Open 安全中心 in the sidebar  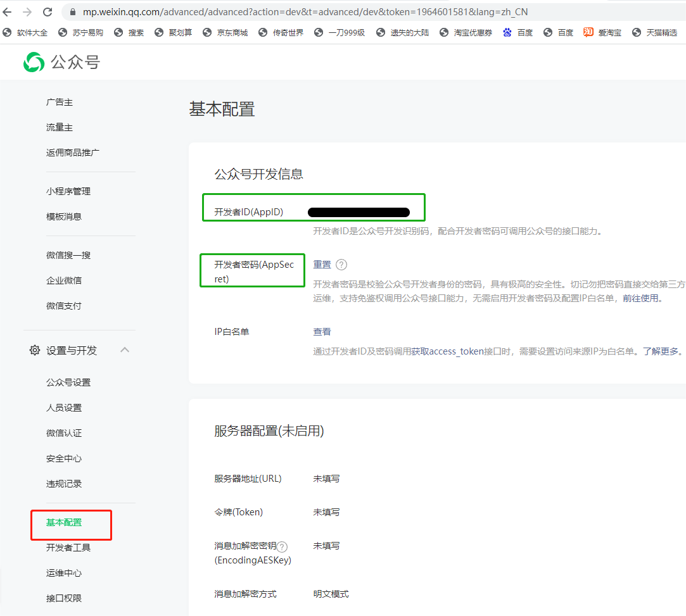click(x=64, y=458)
